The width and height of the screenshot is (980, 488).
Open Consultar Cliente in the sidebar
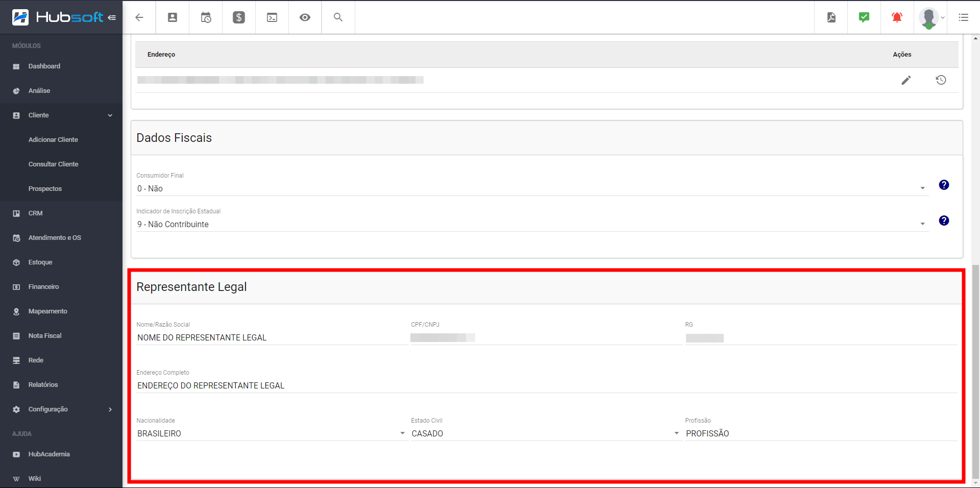tap(54, 164)
